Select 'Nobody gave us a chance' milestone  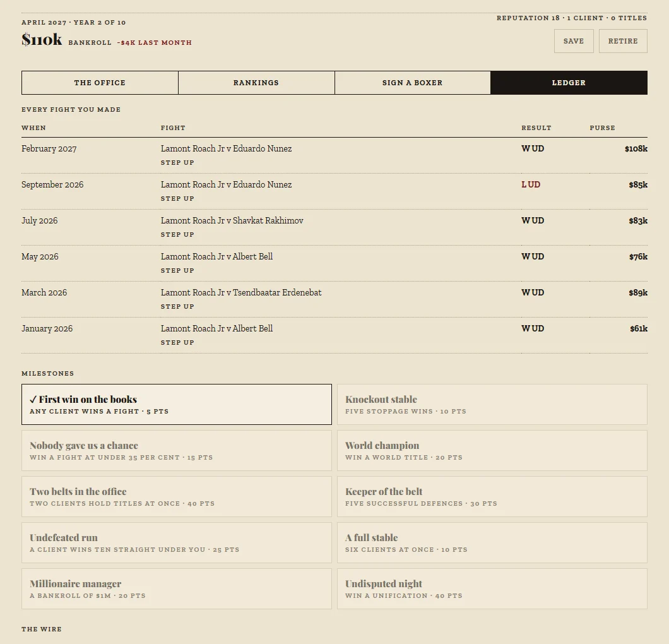pos(177,450)
